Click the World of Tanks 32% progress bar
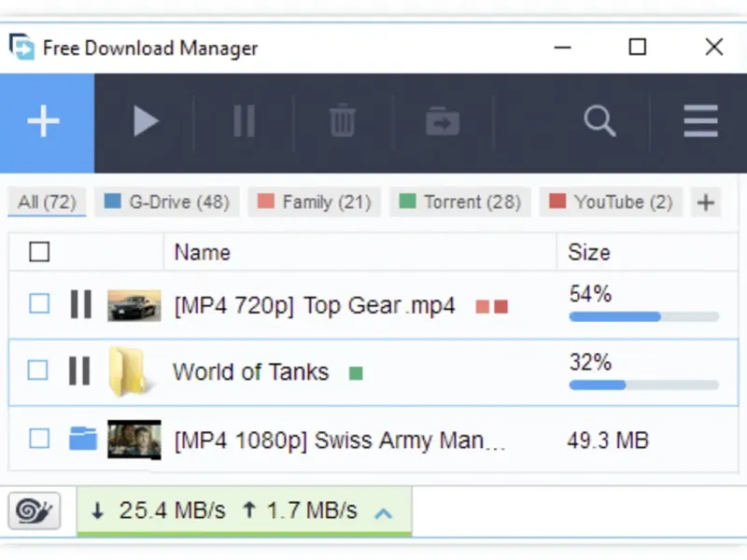 [643, 385]
